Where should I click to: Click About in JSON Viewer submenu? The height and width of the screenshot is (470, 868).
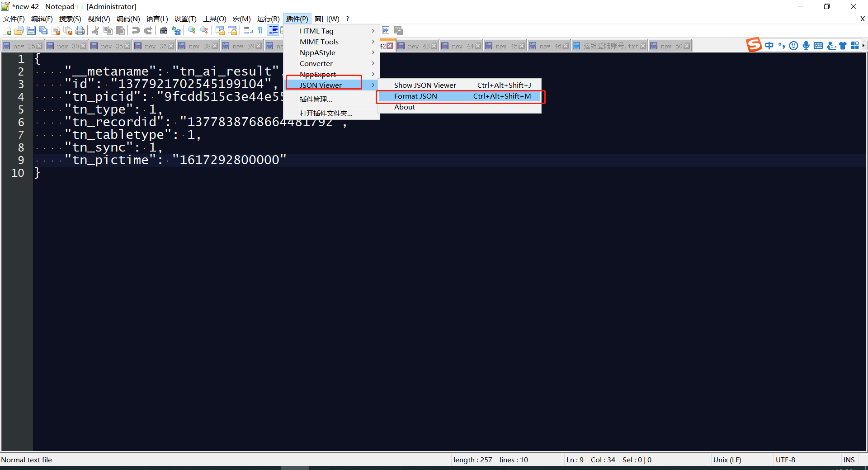459,107
